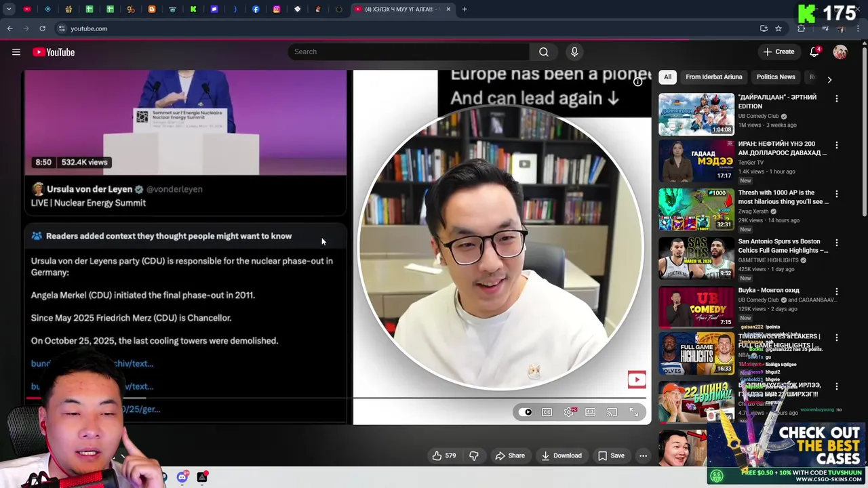Open Chrome media controls icon

[825, 28]
